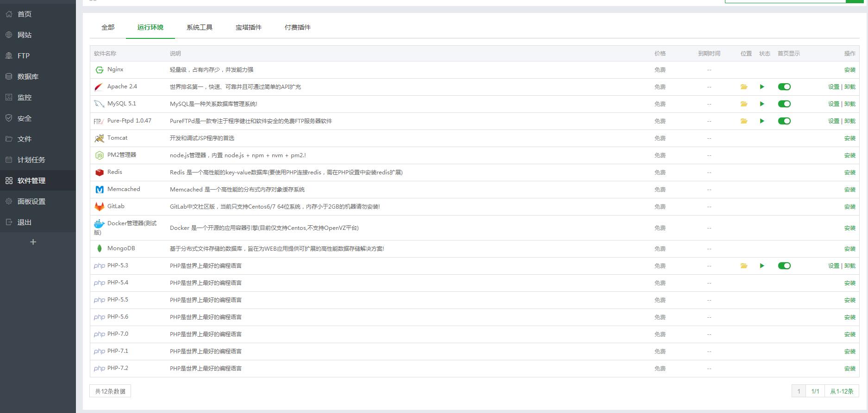Open FTP in the sidebar
The image size is (868, 413).
[x=38, y=55]
